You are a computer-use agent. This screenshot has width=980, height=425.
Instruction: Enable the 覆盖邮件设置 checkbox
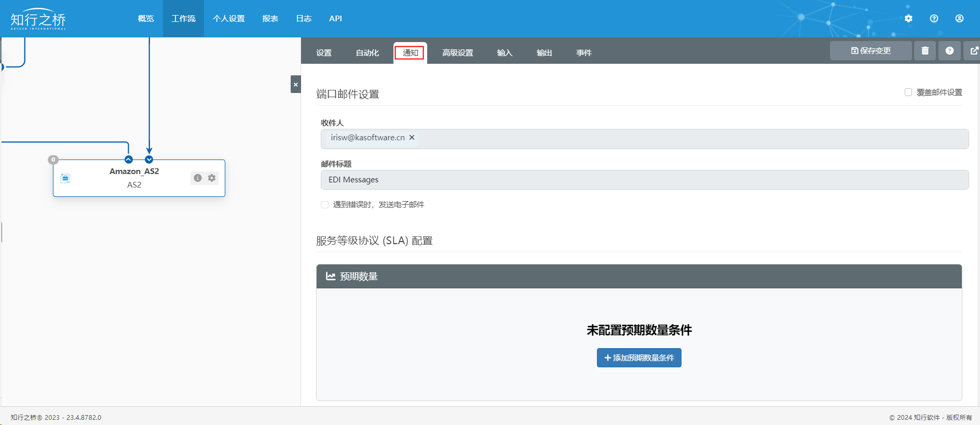pos(908,92)
